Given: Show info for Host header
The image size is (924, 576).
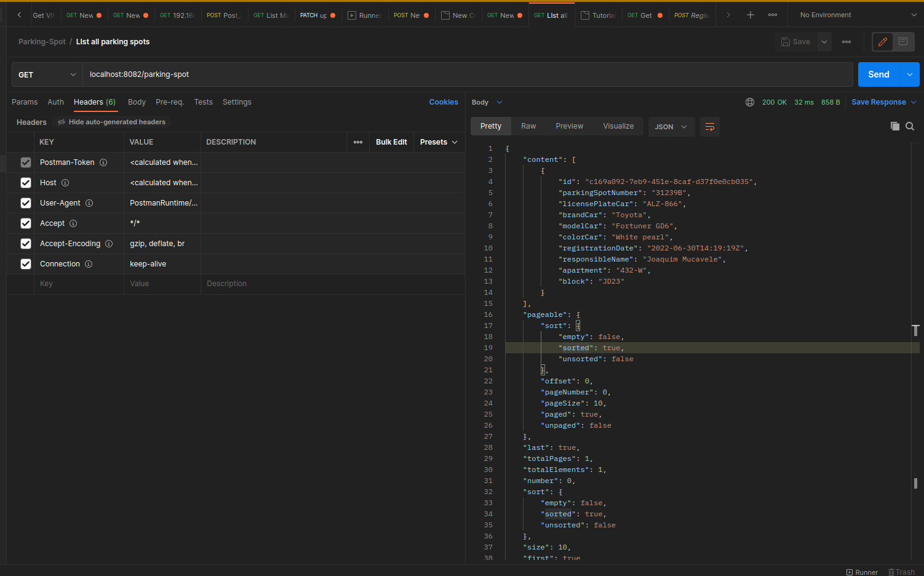Looking at the screenshot, I should [65, 183].
